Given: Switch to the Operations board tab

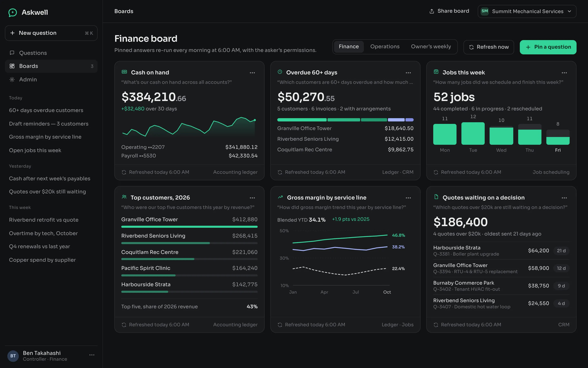Looking at the screenshot, I should pos(385,47).
